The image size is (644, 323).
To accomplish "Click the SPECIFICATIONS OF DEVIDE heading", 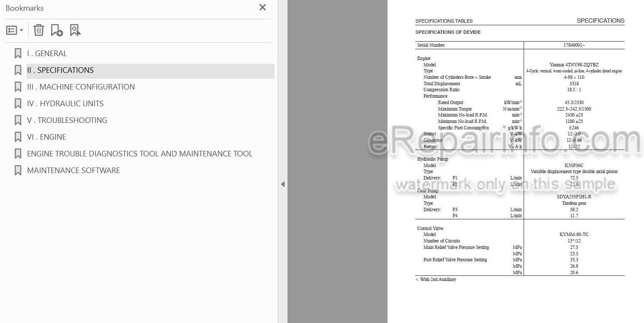I will click(x=448, y=32).
